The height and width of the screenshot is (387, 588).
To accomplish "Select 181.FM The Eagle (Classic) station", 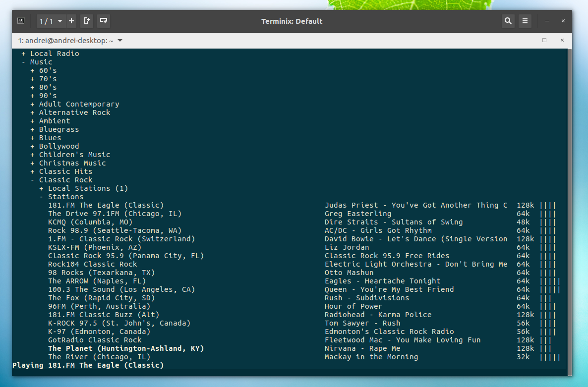I will click(106, 205).
